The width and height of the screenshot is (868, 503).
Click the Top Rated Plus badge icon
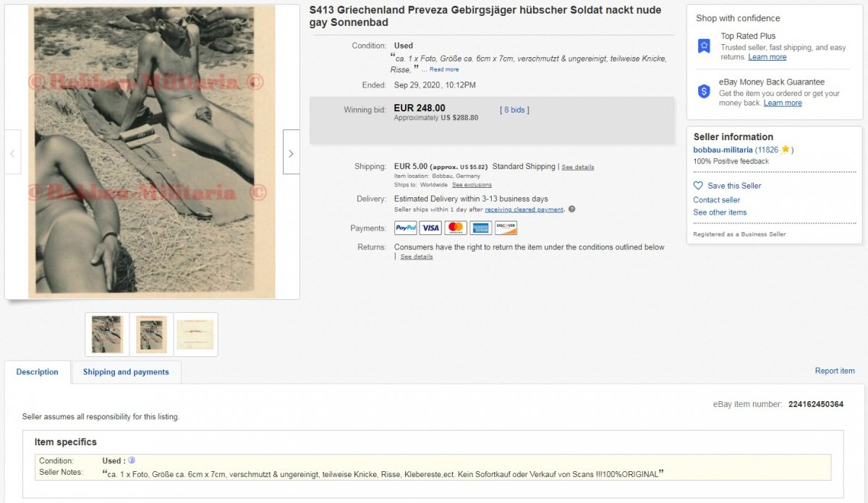pos(704,46)
